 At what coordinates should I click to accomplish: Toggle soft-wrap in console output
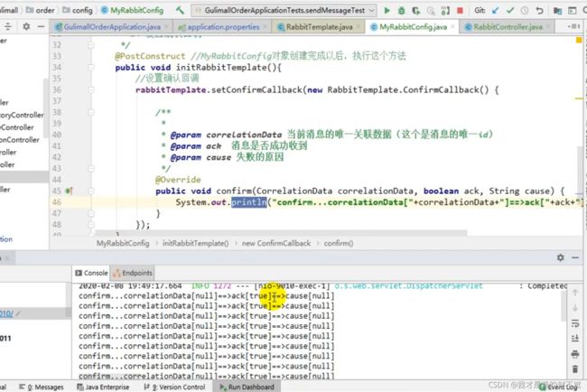(575, 324)
